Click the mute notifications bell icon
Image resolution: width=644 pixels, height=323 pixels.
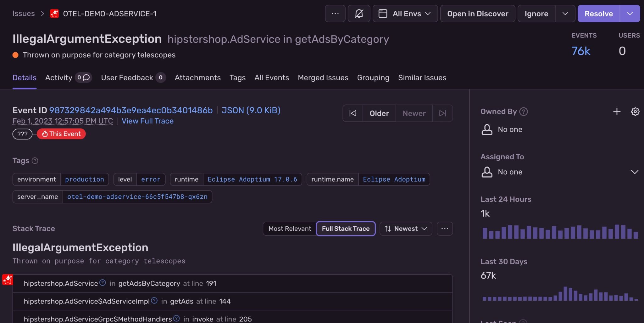coord(359,14)
